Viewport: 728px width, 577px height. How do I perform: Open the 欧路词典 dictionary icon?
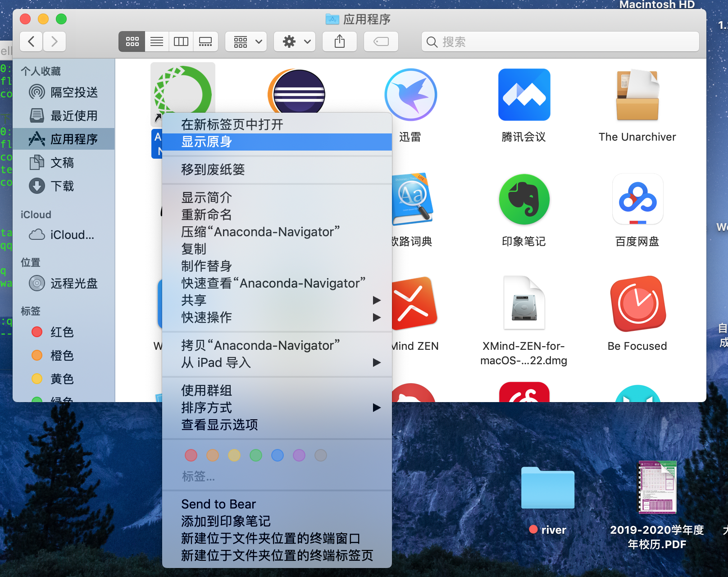[412, 199]
